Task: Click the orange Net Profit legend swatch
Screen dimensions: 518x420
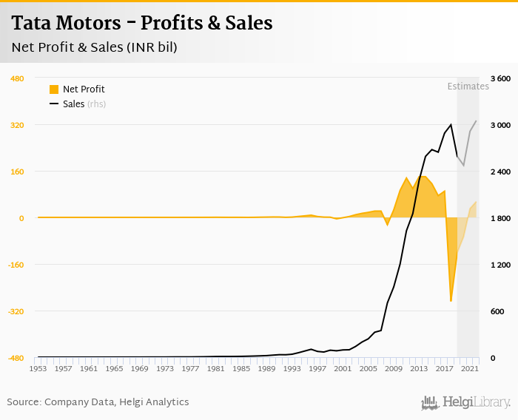Action: click(x=54, y=89)
